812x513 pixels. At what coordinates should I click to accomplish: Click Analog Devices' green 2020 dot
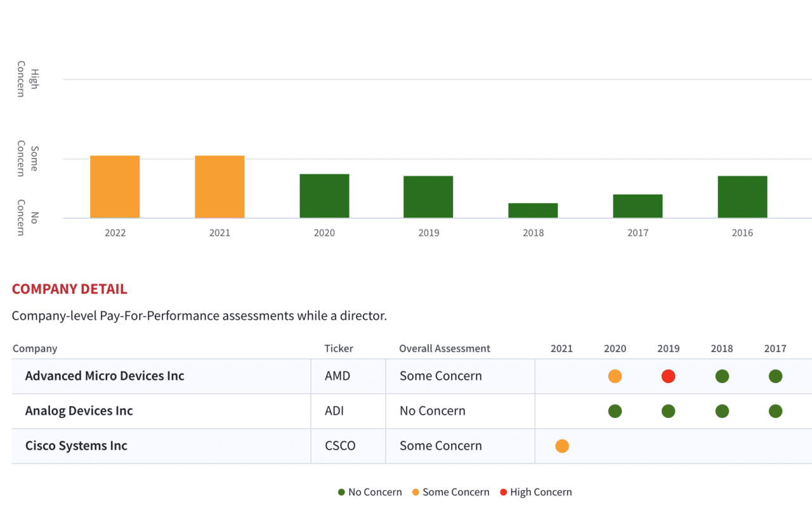pyautogui.click(x=615, y=411)
